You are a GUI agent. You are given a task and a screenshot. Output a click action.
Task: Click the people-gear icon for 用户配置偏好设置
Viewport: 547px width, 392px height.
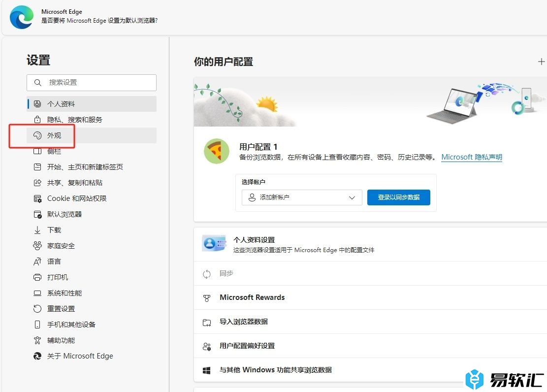tap(207, 346)
